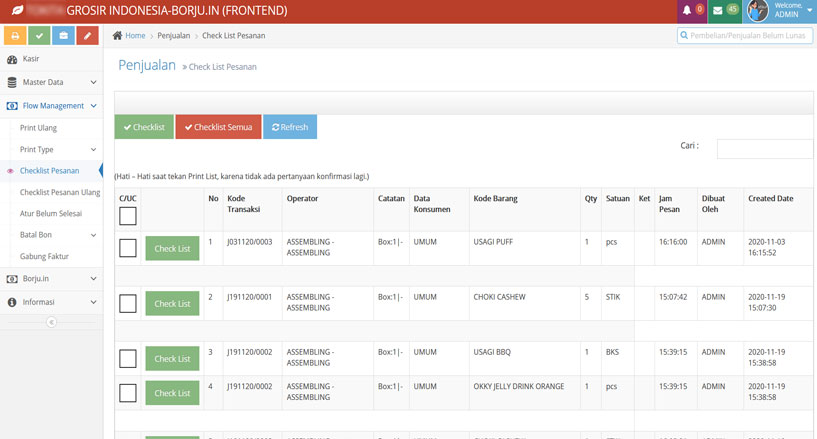Viewport: 817px width, 439px height.
Task: Toggle the select-all C/UC checkbox
Action: [x=128, y=216]
